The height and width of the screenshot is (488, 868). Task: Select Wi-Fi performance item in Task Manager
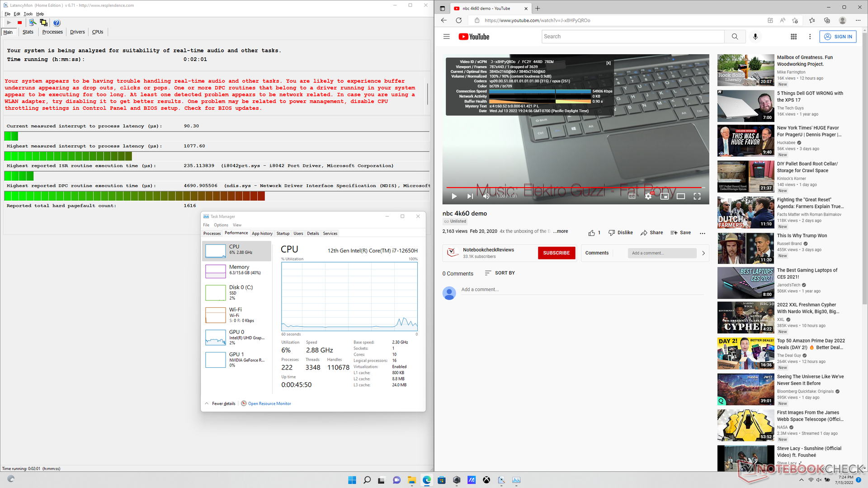[x=237, y=315]
